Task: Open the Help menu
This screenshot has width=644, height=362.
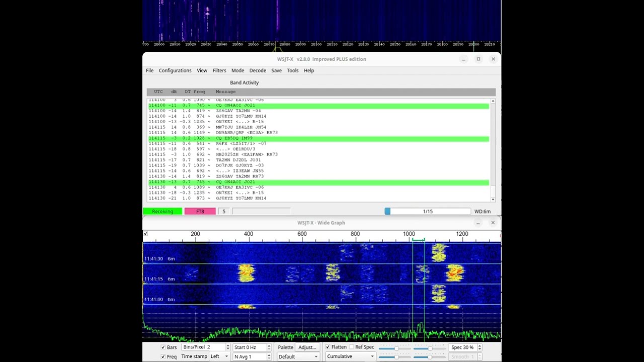Action: tap(309, 70)
